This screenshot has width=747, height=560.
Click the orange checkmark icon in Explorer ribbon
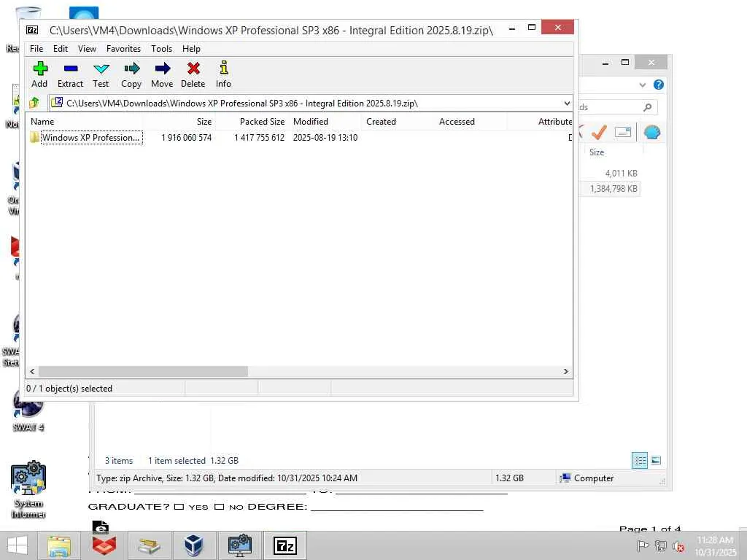point(599,132)
